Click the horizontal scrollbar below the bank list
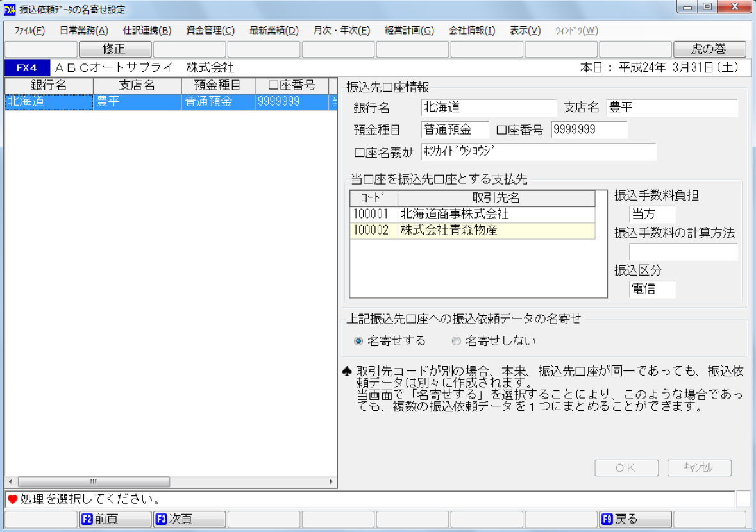The width and height of the screenshot is (756, 532). (93, 481)
